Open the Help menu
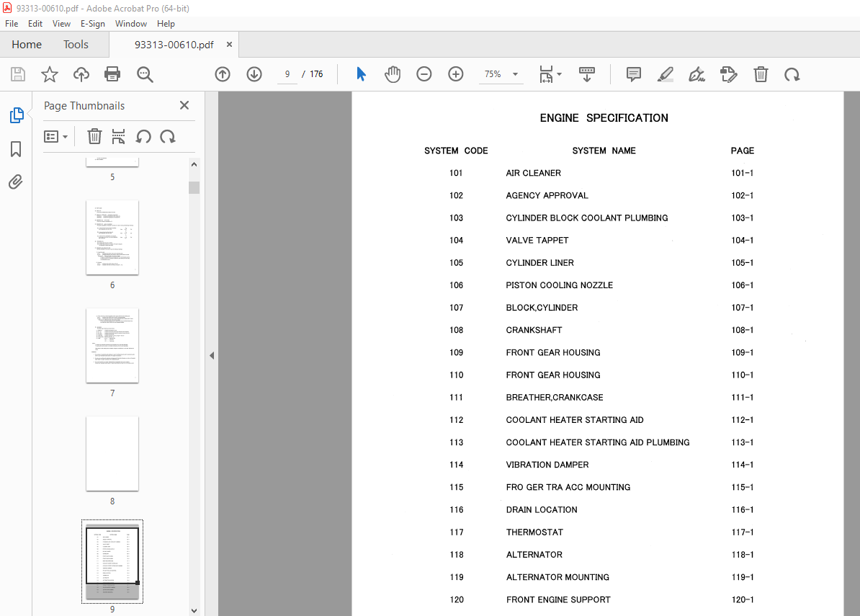This screenshot has height=616, width=860. click(x=166, y=24)
